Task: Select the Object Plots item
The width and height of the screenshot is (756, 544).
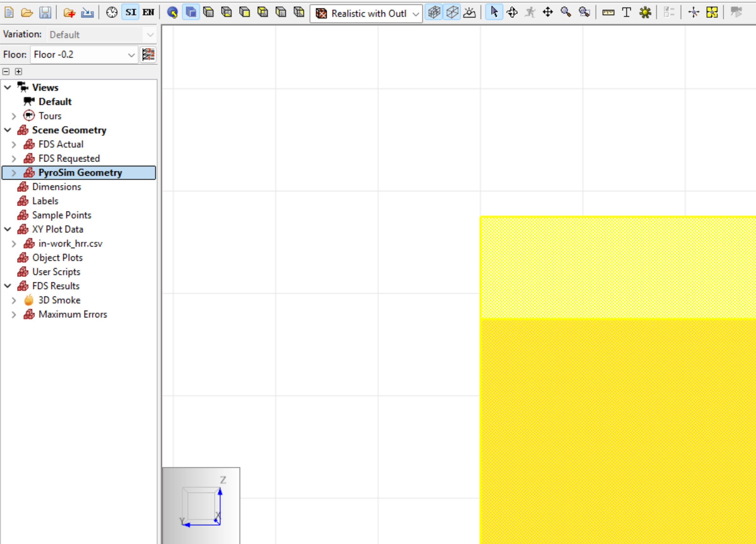Action: 57,258
